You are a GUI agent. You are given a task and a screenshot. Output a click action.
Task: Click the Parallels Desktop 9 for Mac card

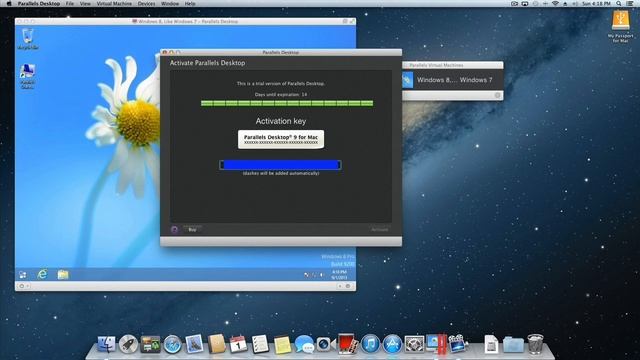[x=281, y=139]
